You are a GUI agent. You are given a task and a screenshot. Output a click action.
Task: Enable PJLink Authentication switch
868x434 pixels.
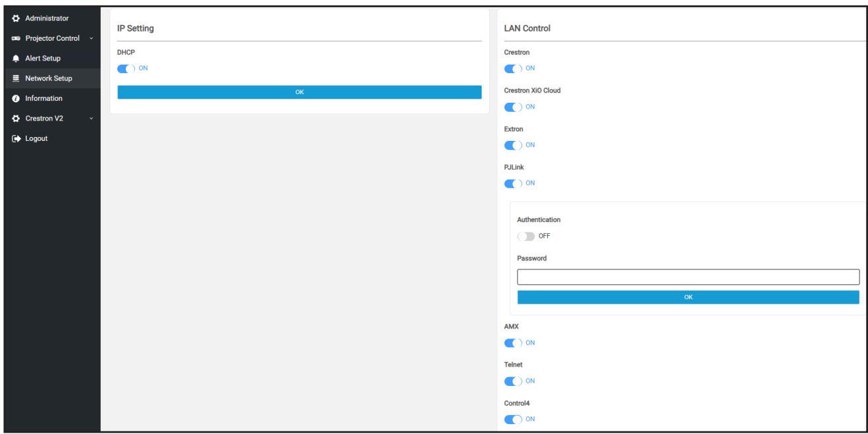tap(526, 236)
